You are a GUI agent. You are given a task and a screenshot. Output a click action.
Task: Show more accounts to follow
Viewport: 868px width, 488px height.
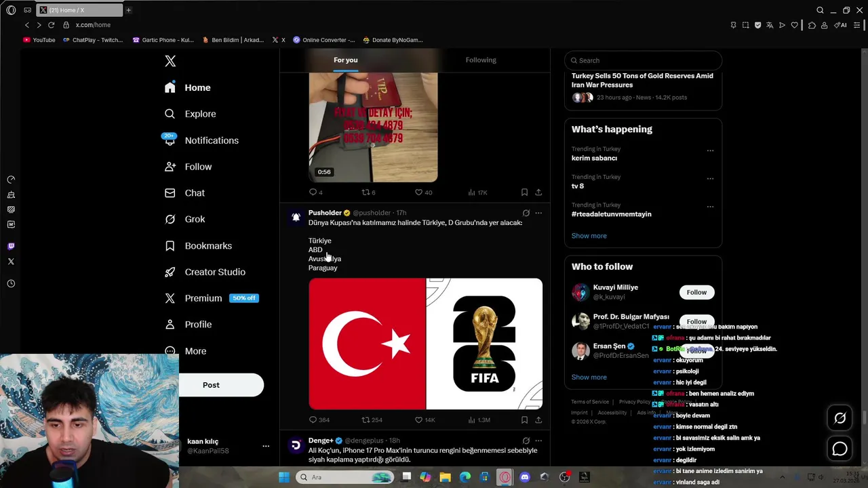(x=589, y=377)
